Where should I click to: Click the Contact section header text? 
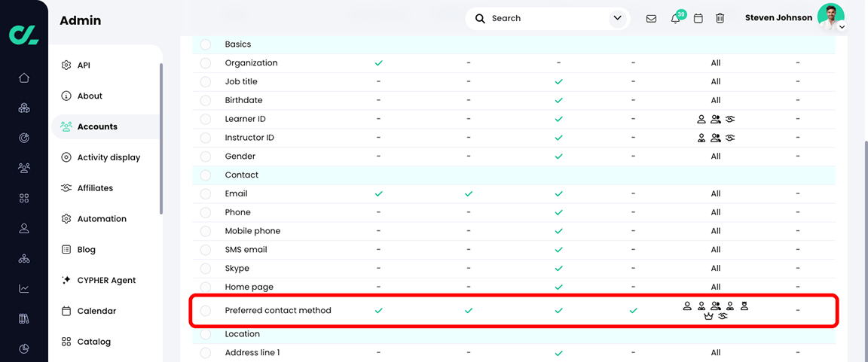tap(241, 175)
